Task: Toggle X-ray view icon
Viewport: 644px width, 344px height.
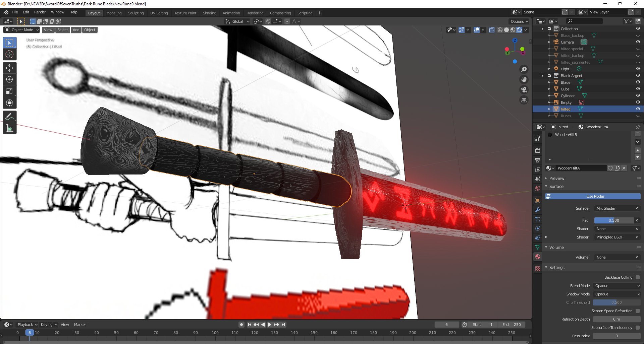Action: [x=492, y=30]
